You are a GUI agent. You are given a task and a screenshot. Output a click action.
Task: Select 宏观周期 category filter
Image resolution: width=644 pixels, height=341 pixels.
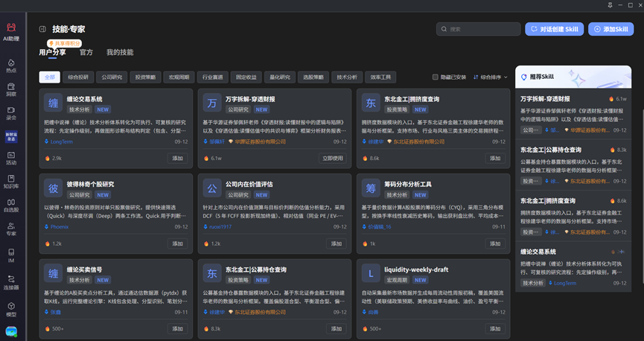point(179,77)
